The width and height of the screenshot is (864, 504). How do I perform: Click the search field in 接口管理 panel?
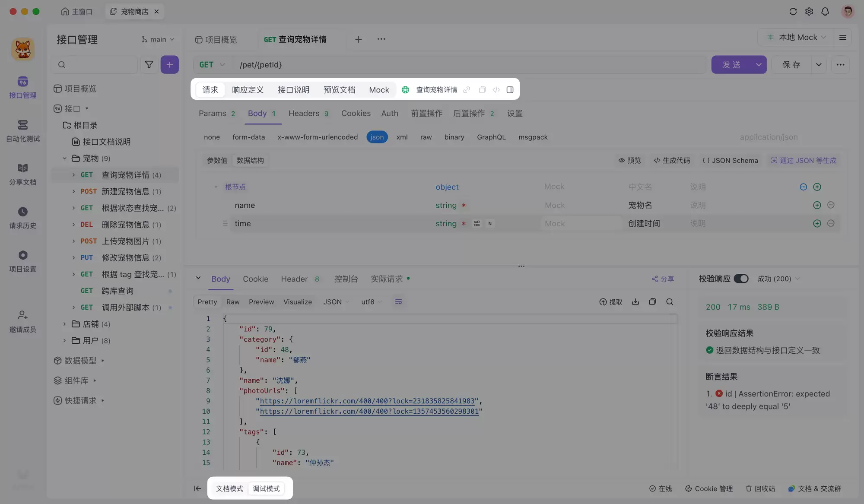94,64
